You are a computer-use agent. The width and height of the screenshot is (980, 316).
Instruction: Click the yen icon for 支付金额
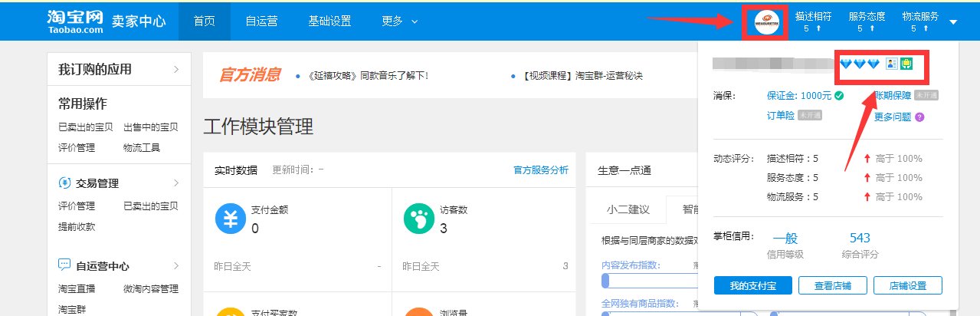(230, 220)
